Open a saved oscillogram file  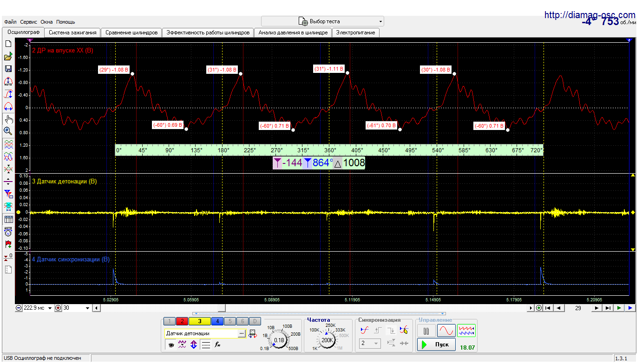[8, 57]
